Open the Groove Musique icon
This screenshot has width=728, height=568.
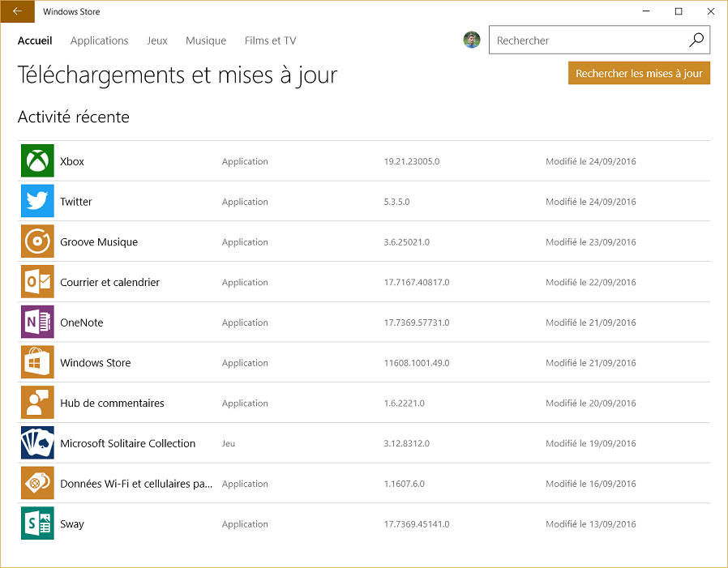(x=37, y=241)
